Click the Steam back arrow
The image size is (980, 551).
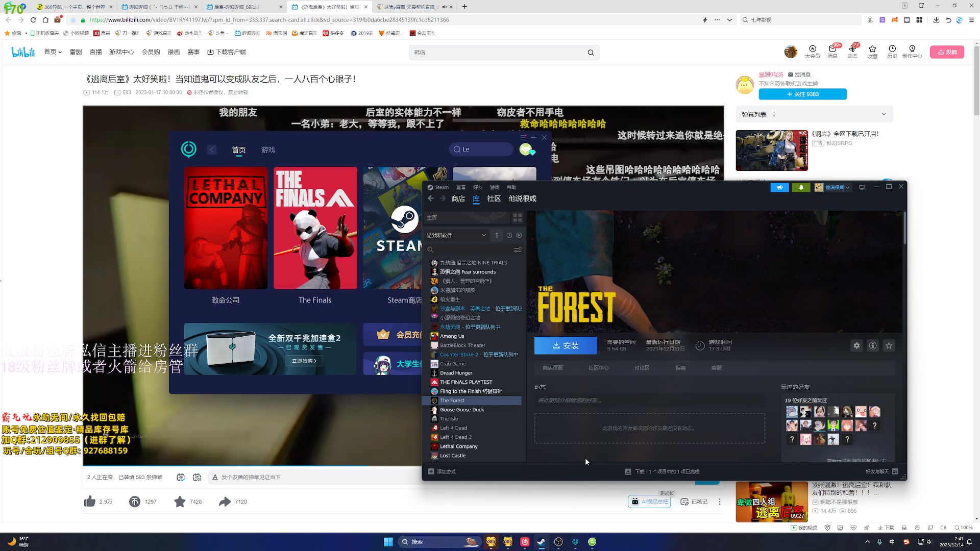[430, 198]
